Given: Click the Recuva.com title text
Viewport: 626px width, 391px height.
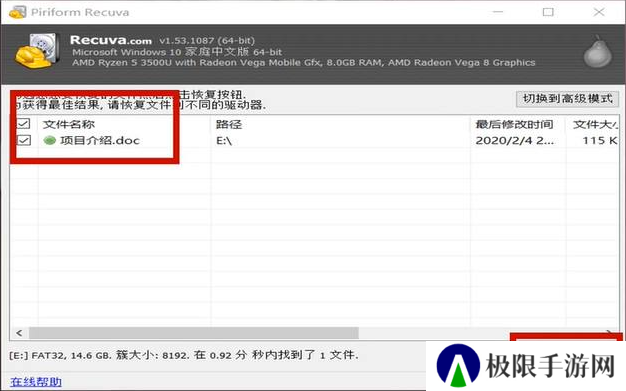Looking at the screenshot, I should 111,40.
